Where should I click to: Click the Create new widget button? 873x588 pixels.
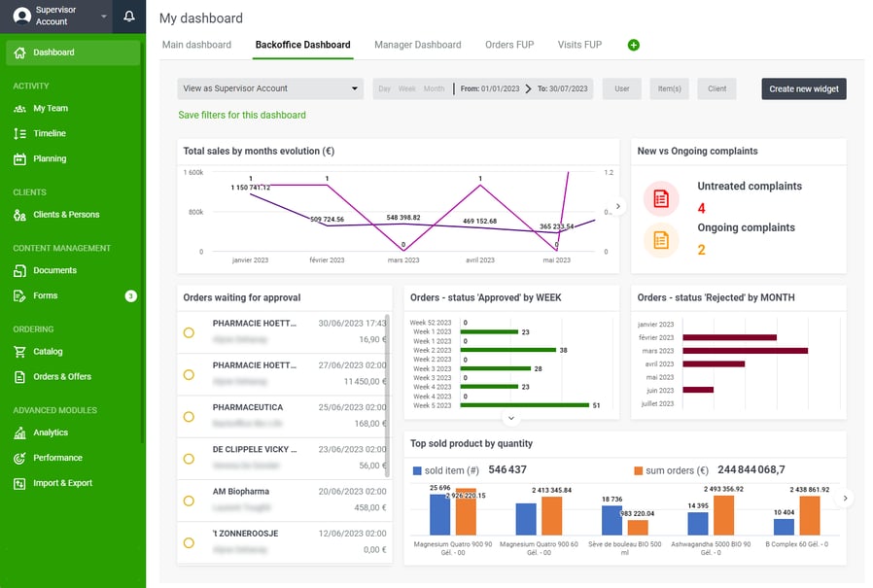pyautogui.click(x=805, y=88)
